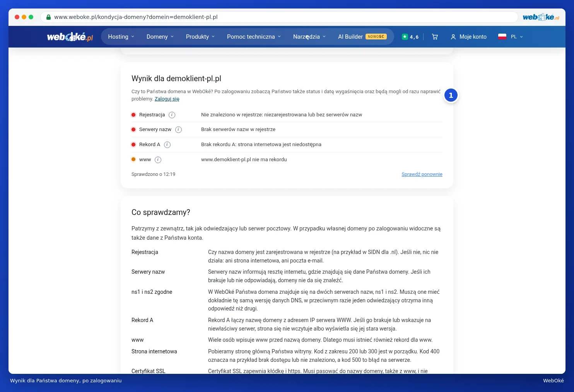The height and width of the screenshot is (392, 574).
Task: Click Sprawdź ponownie link
Action: pos(422,174)
